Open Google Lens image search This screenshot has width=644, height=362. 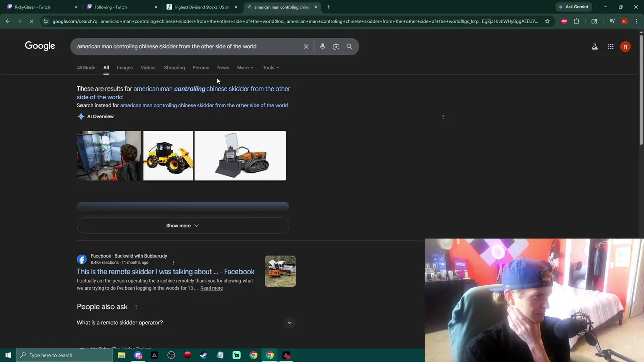click(x=336, y=46)
